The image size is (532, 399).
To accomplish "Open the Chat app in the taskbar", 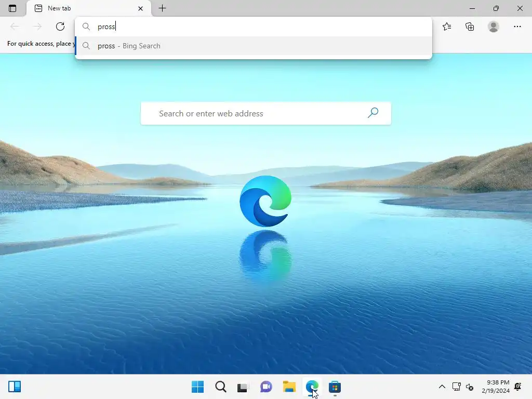I will point(267,387).
